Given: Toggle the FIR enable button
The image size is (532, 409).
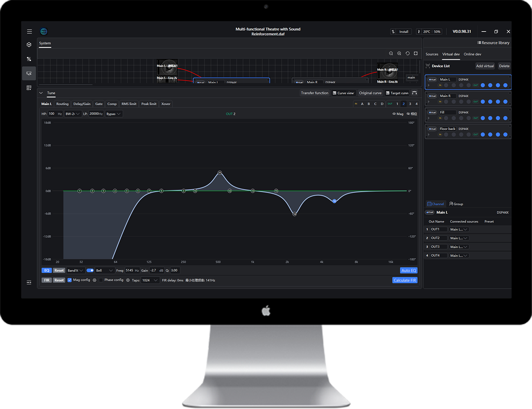Looking at the screenshot, I should 47,280.
